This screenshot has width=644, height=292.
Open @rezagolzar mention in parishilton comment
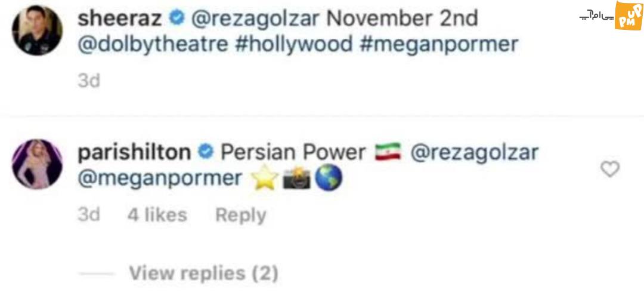coord(475,153)
